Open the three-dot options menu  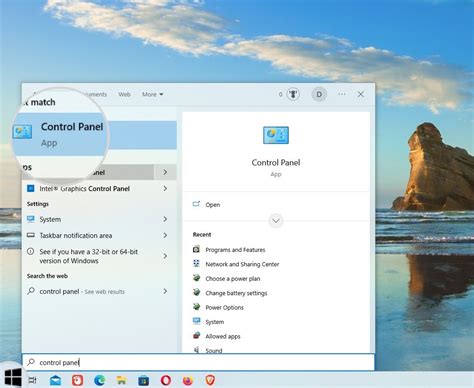[342, 94]
